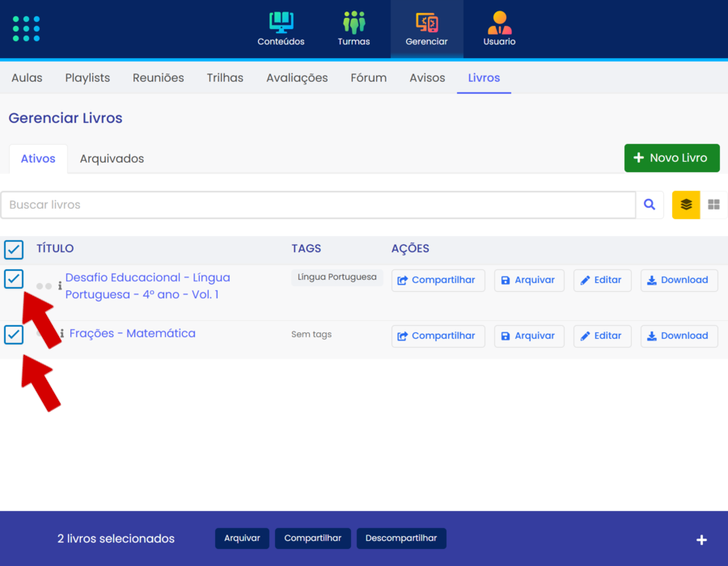Viewport: 728px width, 566px height.
Task: Click the dotted grid logo icon
Action: pos(27,28)
